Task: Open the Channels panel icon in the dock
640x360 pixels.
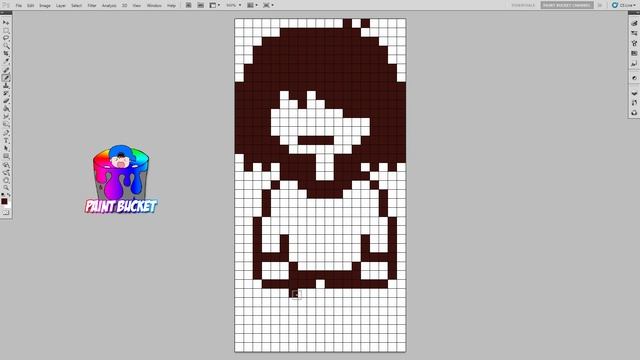Action: (634, 103)
